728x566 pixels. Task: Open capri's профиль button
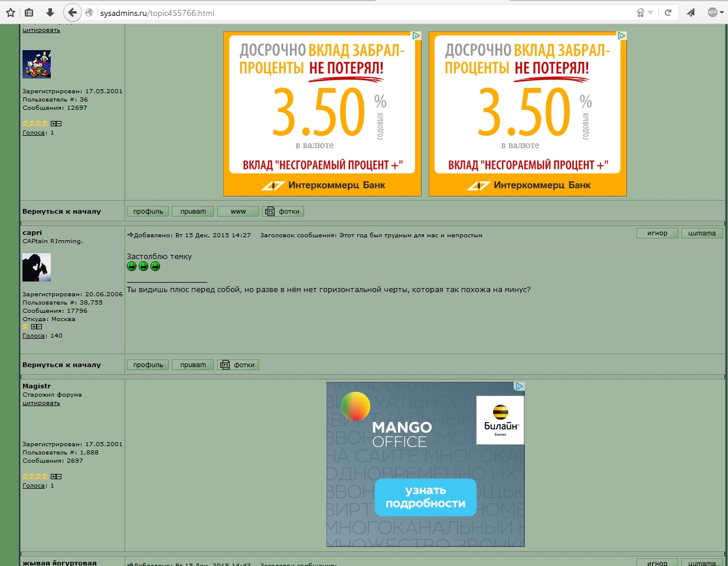click(x=148, y=365)
